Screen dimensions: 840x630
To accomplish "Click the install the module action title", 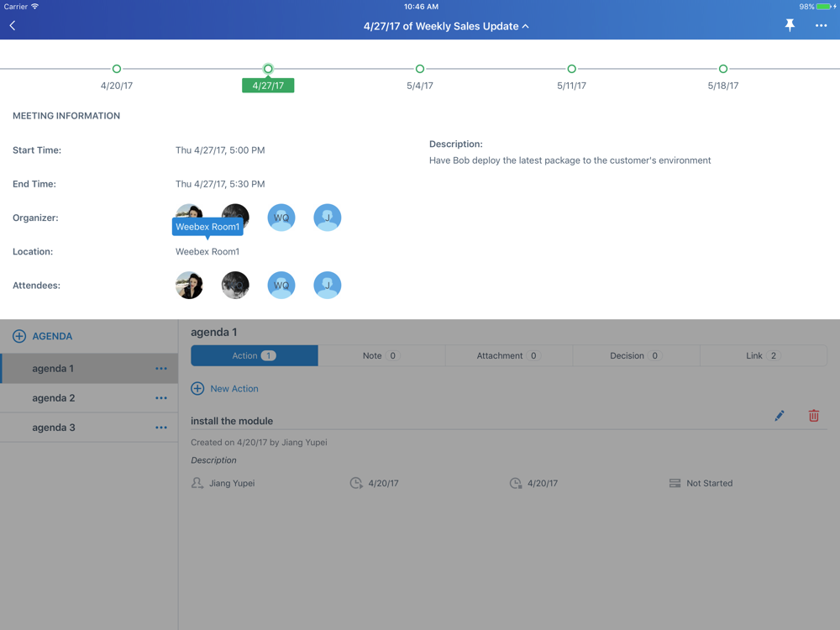I will pyautogui.click(x=232, y=421).
